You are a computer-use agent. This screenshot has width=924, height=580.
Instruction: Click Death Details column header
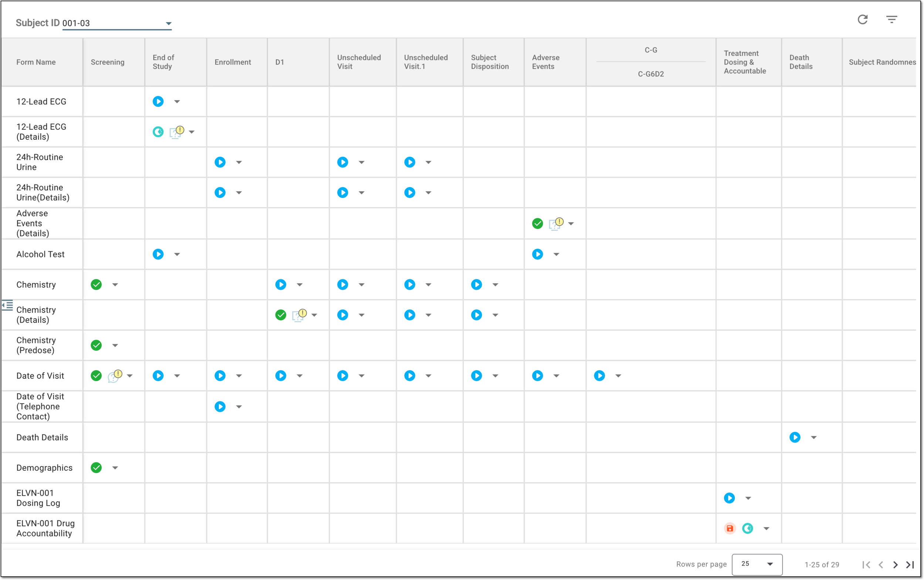click(801, 62)
